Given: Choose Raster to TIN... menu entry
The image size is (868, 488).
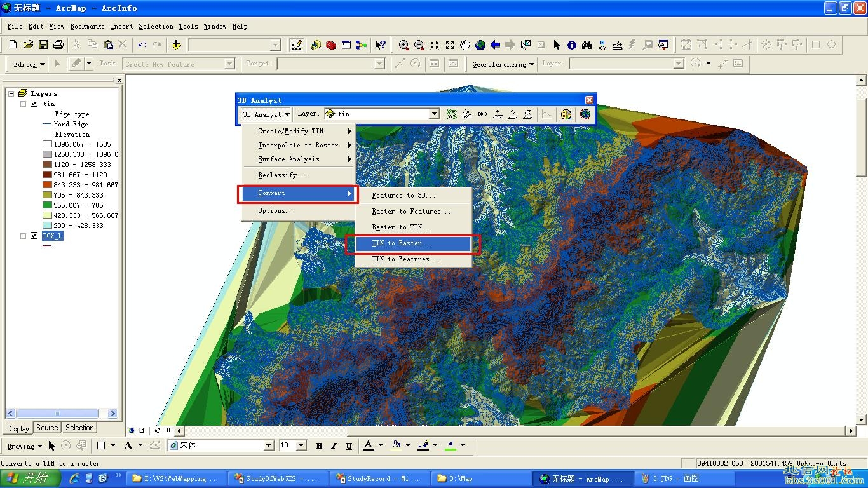Looking at the screenshot, I should pyautogui.click(x=412, y=227).
